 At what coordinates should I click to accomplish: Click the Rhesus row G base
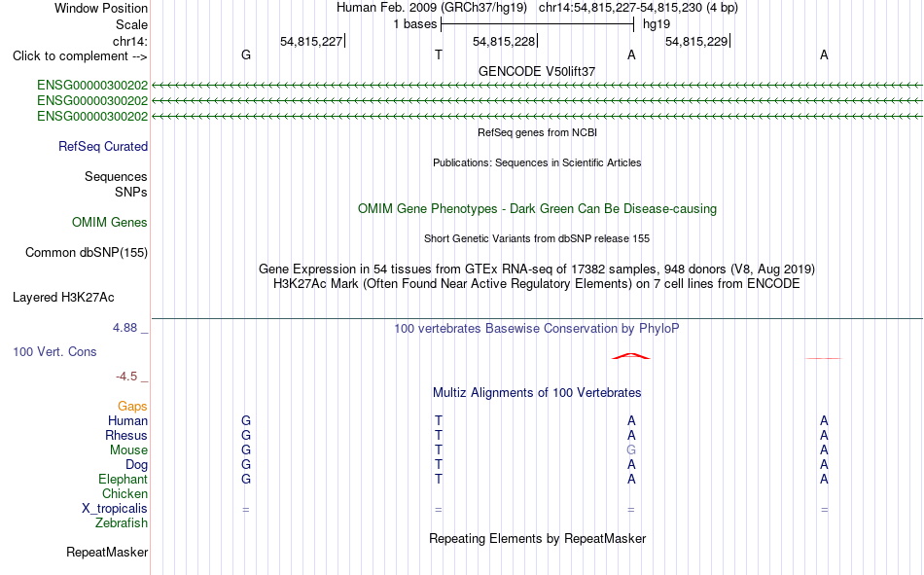click(246, 435)
